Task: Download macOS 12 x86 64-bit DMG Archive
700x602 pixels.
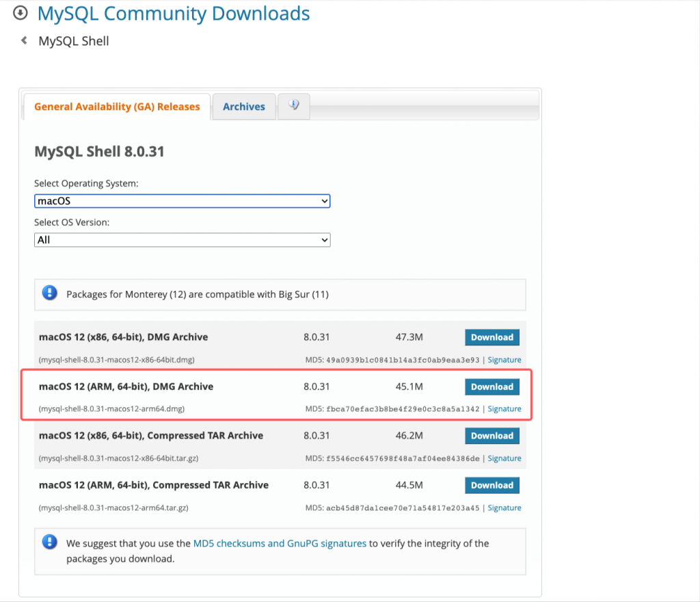Action: 492,337
